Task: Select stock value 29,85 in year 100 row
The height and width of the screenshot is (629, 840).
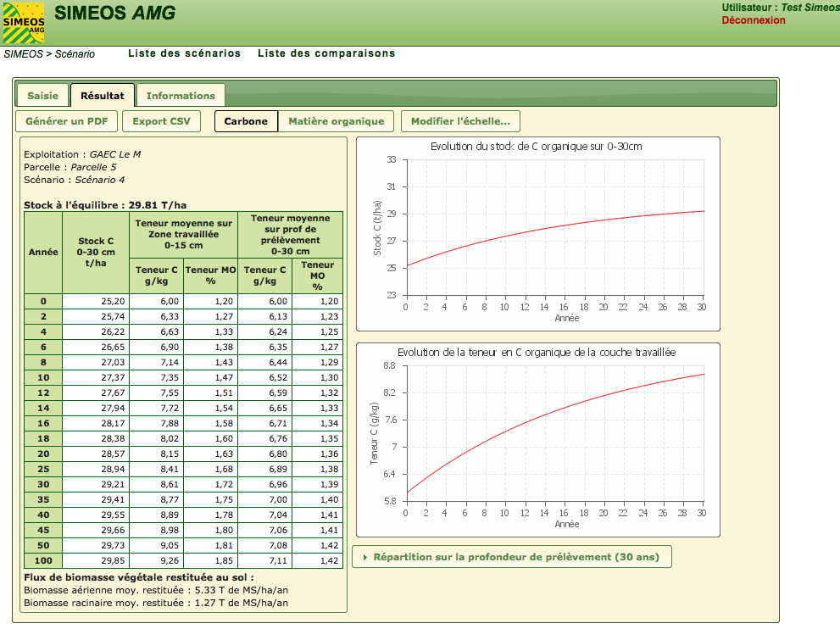Action: point(95,560)
